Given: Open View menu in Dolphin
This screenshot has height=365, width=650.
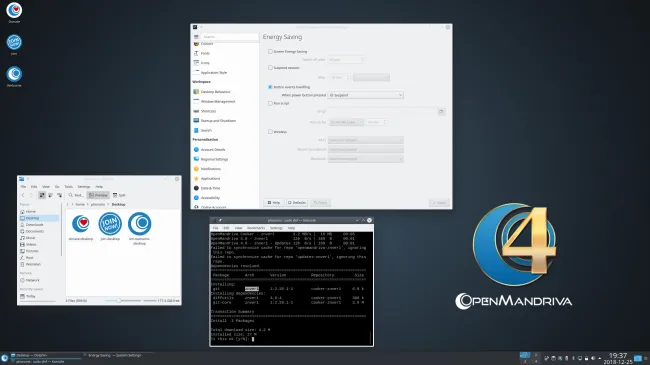Looking at the screenshot, I should click(x=46, y=187).
